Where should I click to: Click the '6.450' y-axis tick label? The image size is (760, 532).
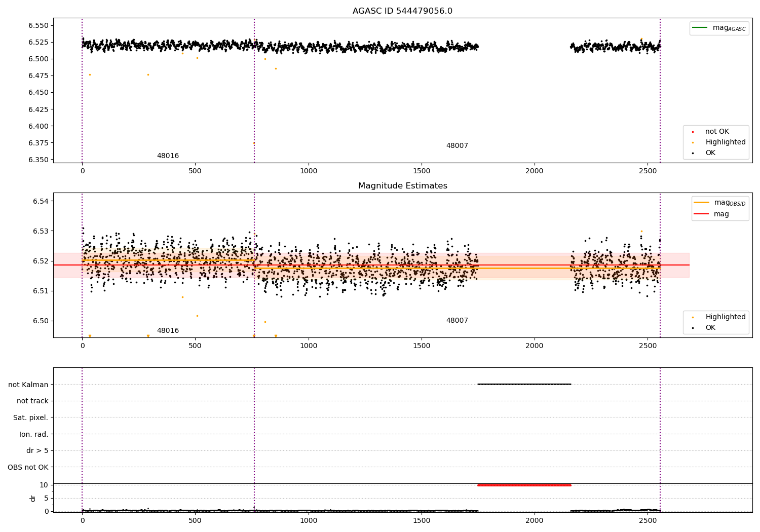[39, 93]
